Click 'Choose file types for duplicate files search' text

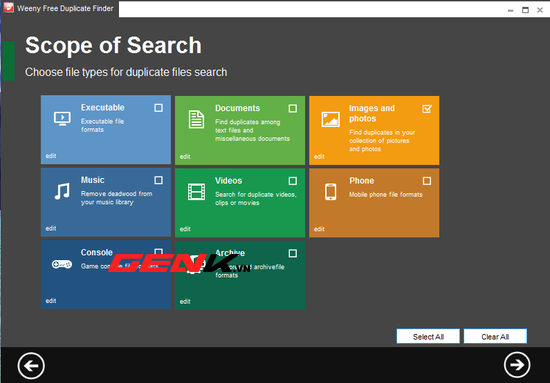pyautogui.click(x=126, y=72)
